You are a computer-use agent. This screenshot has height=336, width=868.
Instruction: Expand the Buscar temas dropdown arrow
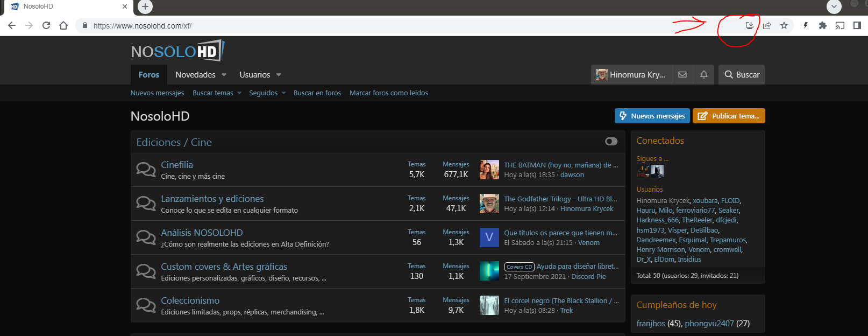(239, 93)
